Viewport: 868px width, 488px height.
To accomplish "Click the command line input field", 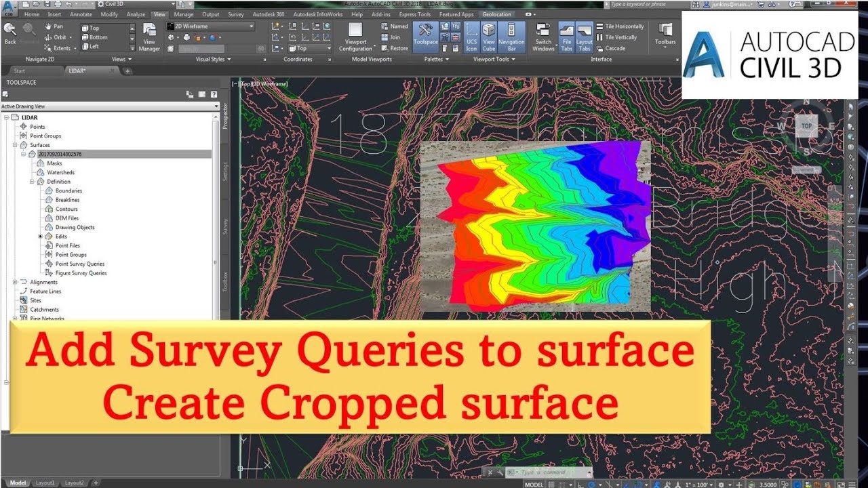I will coord(549,472).
